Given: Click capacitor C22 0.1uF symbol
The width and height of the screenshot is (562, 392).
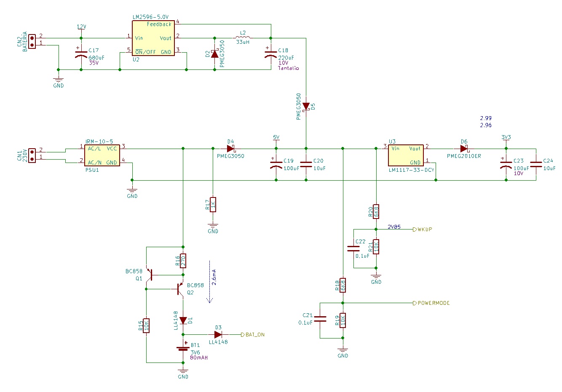Looking at the screenshot, I should [353, 248].
